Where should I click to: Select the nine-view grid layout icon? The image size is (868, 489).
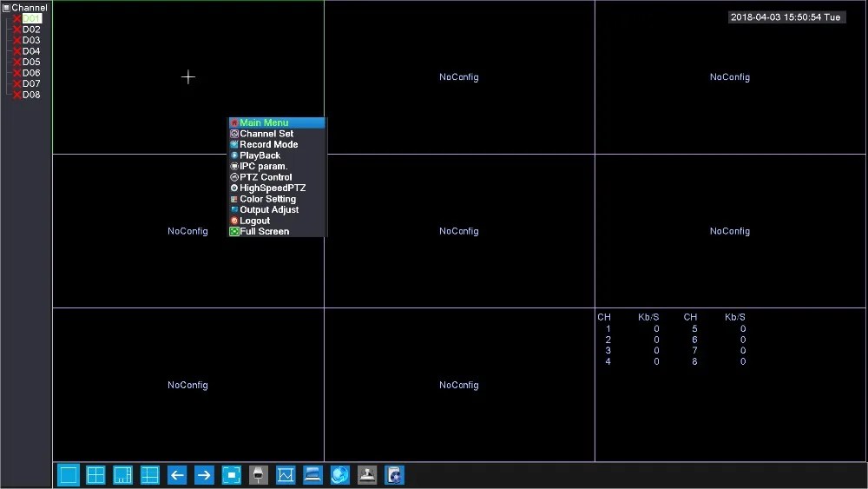click(x=150, y=475)
